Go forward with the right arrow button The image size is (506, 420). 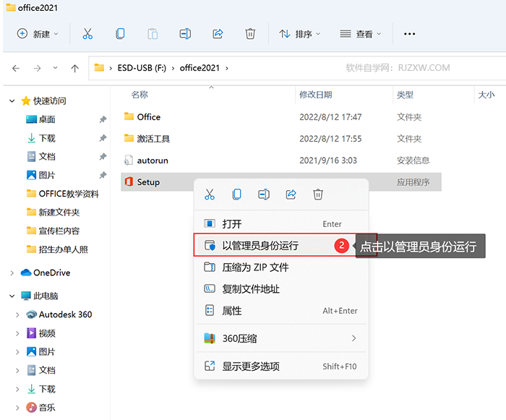(37, 68)
